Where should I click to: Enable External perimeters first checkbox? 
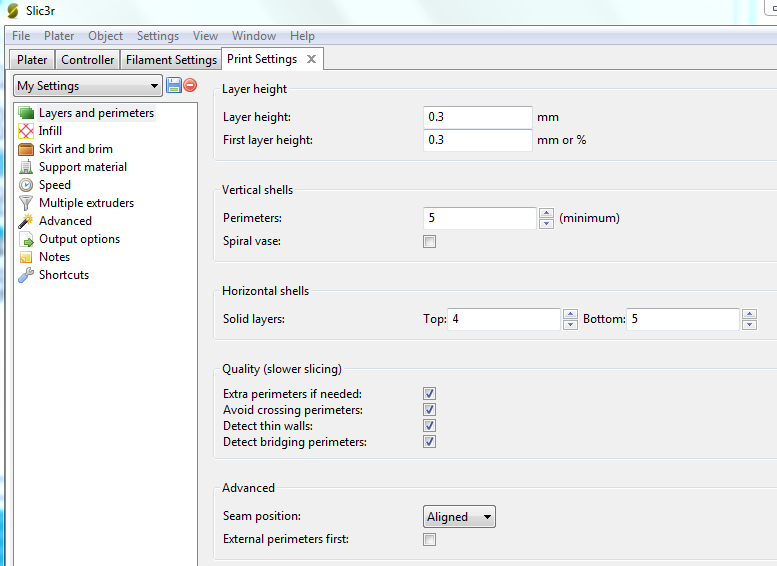tap(430, 539)
